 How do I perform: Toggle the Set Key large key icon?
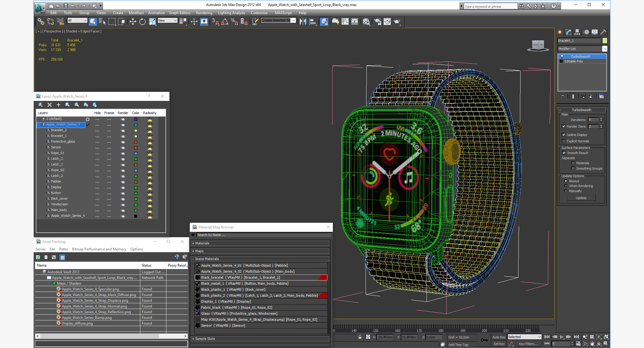pyautogui.click(x=484, y=340)
